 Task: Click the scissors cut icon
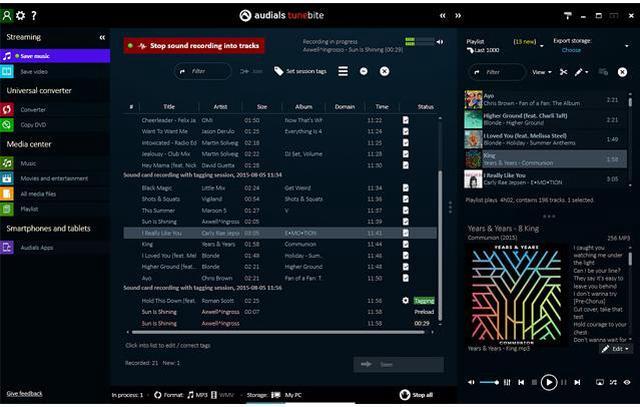point(564,72)
